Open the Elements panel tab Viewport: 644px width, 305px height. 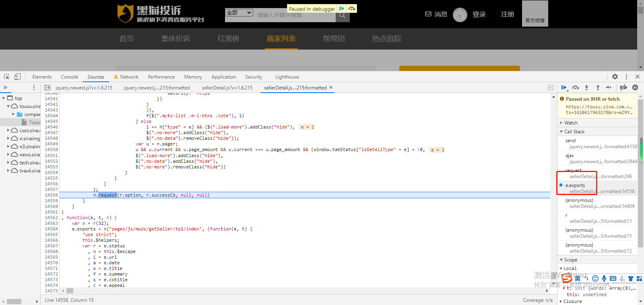coord(42,77)
